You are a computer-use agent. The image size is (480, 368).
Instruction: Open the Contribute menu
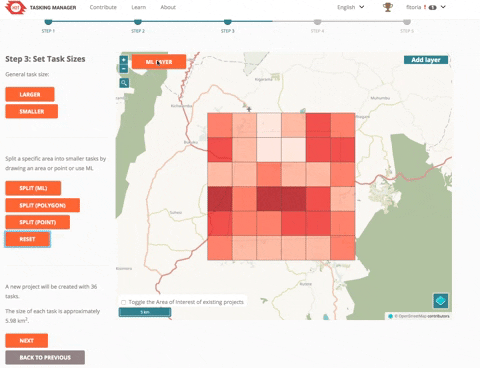pyautogui.click(x=103, y=7)
